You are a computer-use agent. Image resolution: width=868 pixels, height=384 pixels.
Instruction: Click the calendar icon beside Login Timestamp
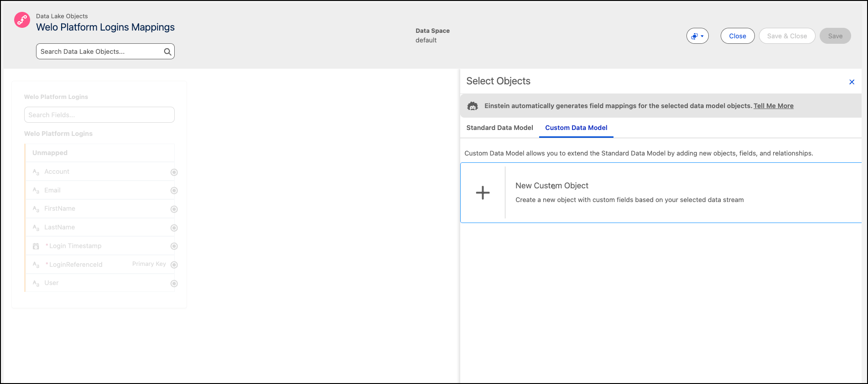[36, 246]
